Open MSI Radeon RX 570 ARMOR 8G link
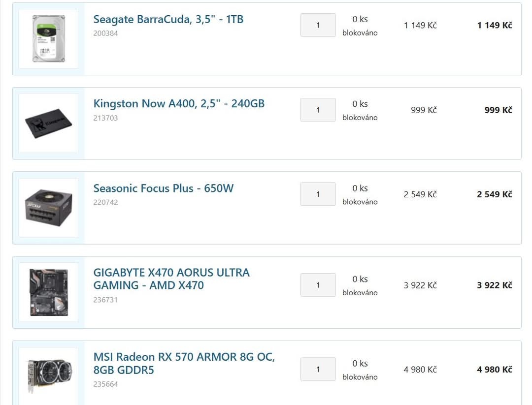 184,363
